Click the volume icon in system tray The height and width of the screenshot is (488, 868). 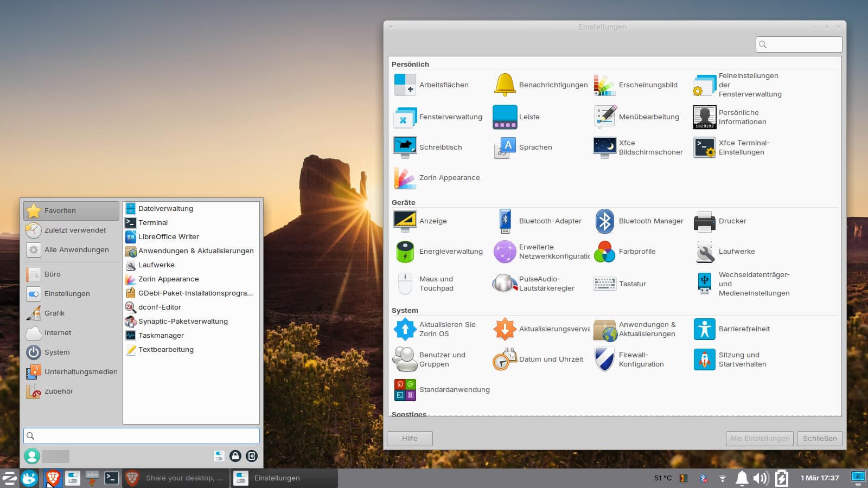pyautogui.click(x=761, y=478)
